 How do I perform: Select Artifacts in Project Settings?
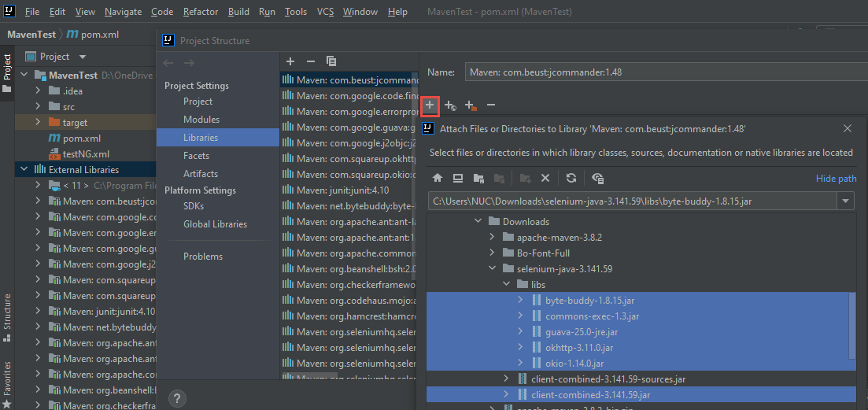coord(217,174)
